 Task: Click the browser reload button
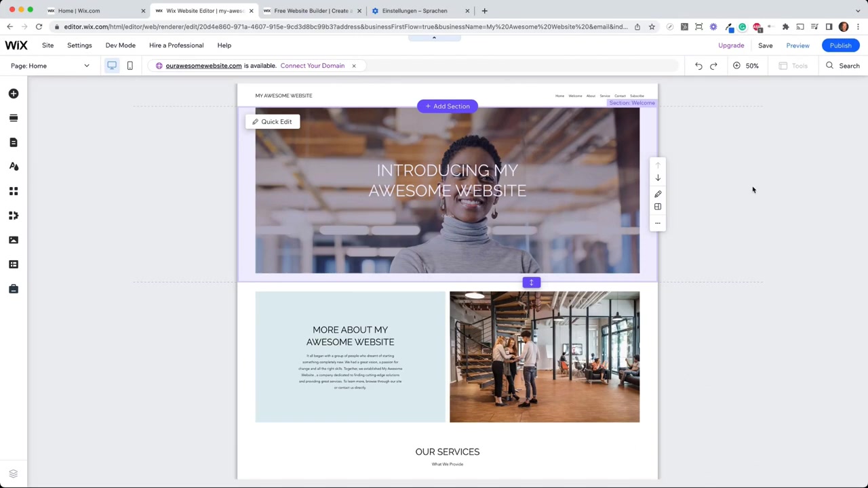click(39, 27)
